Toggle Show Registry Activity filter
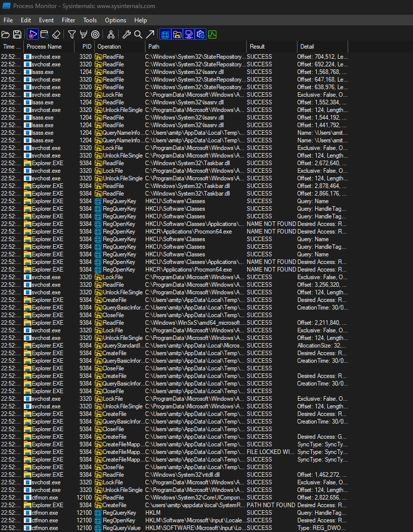Image resolution: width=413 pixels, height=532 pixels. point(165,34)
